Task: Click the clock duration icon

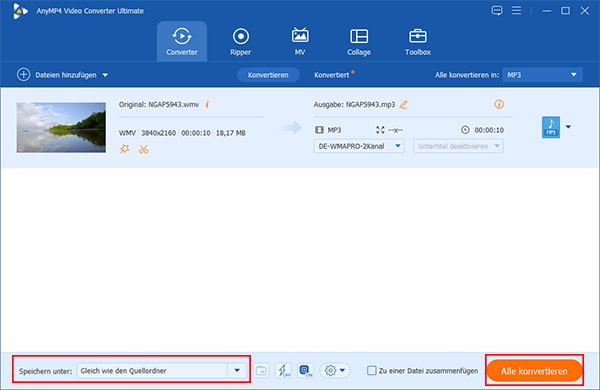Action: (465, 130)
